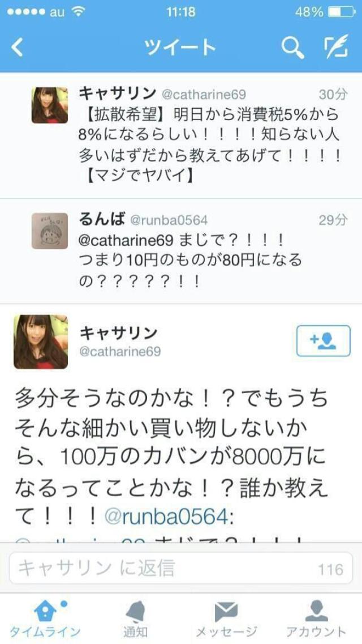Open the メッセージ tab
Image resolution: width=362 pixels, height=644 pixels.
226,619
